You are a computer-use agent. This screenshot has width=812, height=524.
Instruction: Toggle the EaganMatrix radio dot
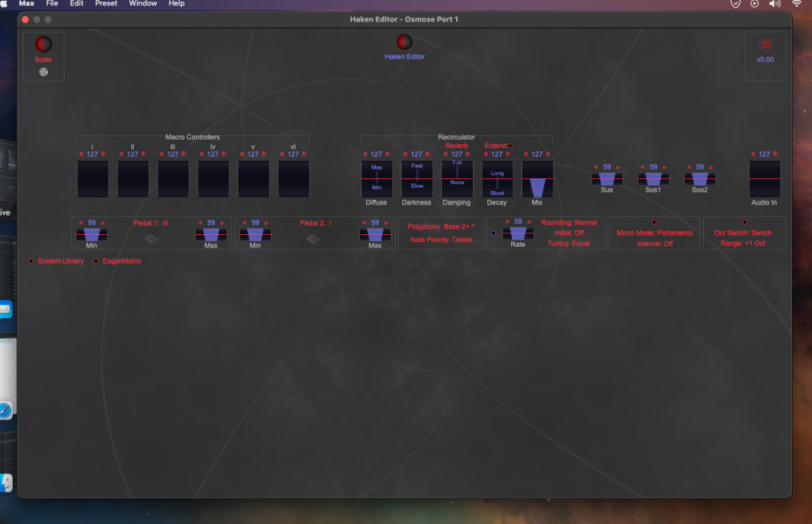pos(96,261)
